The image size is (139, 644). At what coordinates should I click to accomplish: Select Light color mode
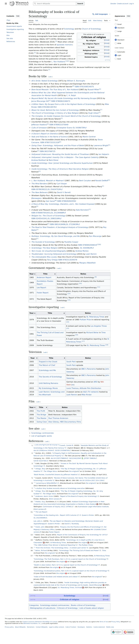coord(116,55)
